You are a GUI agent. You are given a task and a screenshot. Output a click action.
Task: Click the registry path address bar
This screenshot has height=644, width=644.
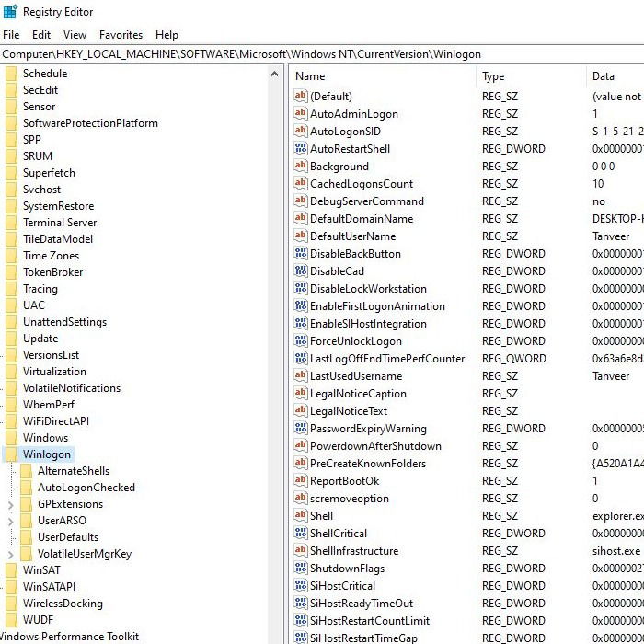322,54
